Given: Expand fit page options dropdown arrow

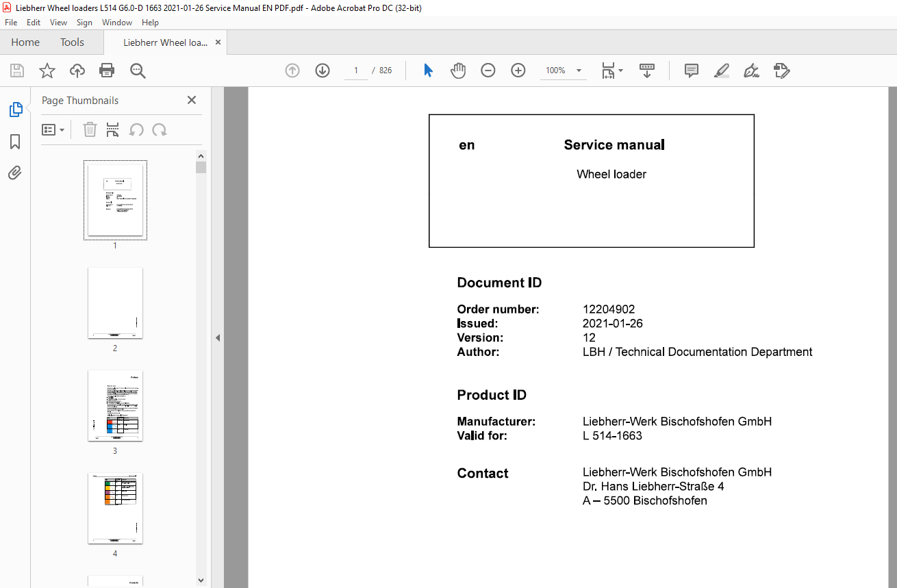Looking at the screenshot, I should [620, 71].
